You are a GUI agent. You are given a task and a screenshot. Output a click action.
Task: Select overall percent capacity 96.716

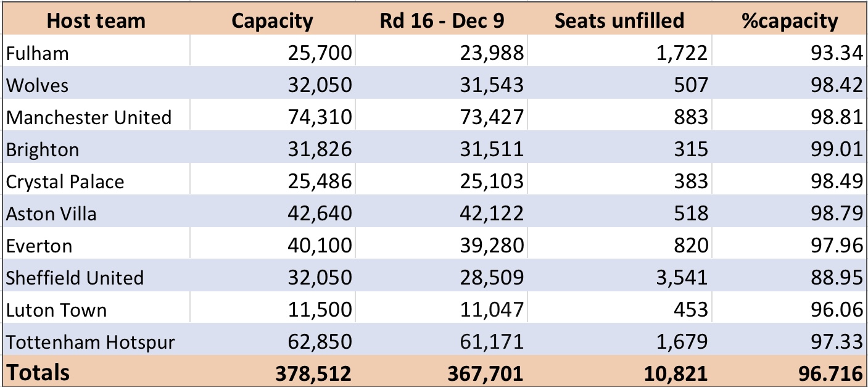[x=790, y=372]
